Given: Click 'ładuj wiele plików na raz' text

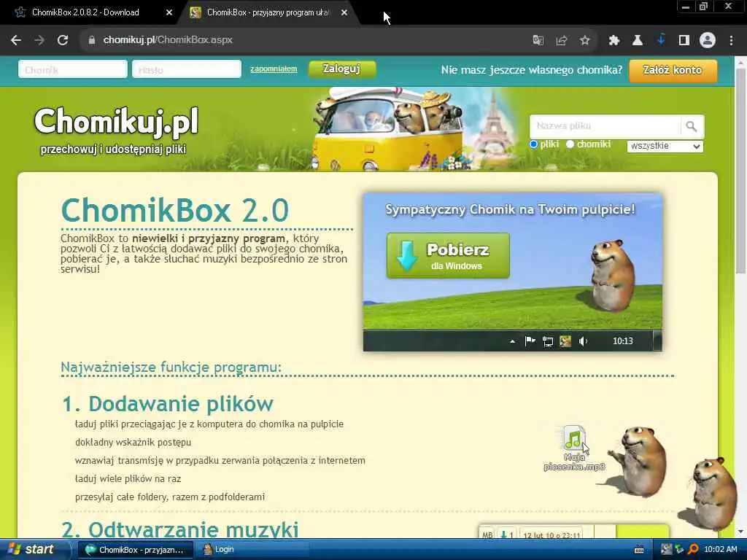Looking at the screenshot, I should tap(128, 478).
